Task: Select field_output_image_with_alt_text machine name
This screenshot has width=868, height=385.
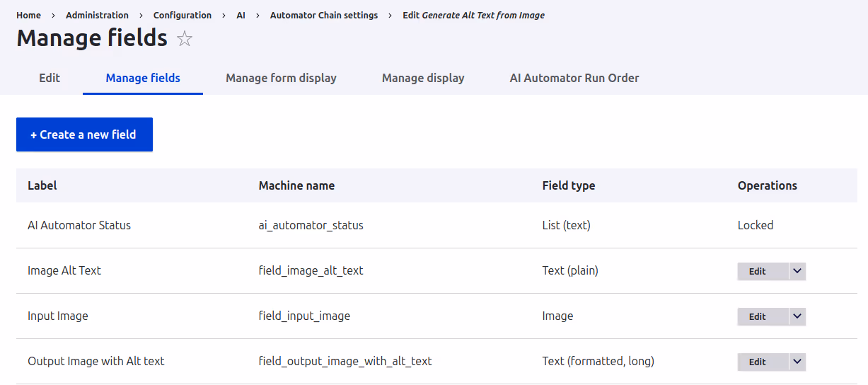Action: pos(345,361)
